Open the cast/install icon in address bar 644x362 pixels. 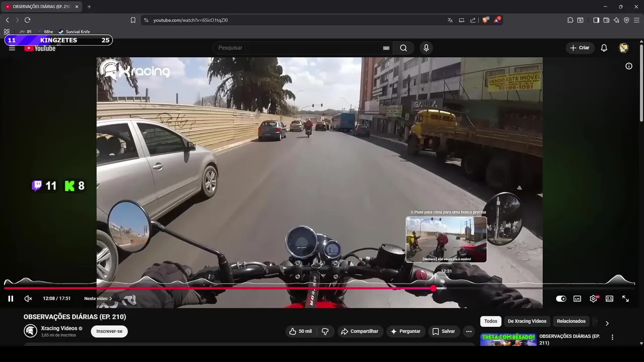pyautogui.click(x=461, y=20)
